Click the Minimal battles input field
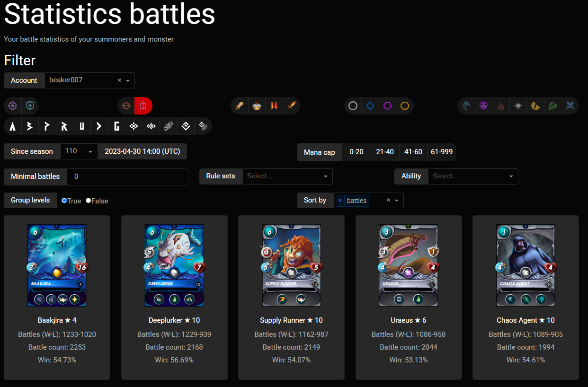The image size is (588, 387). 127,176
